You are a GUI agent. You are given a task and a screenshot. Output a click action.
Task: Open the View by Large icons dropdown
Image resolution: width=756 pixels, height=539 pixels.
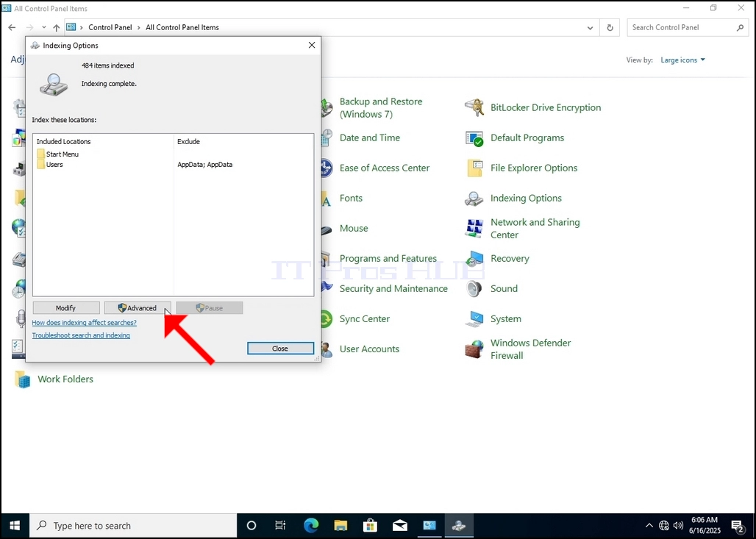click(682, 60)
